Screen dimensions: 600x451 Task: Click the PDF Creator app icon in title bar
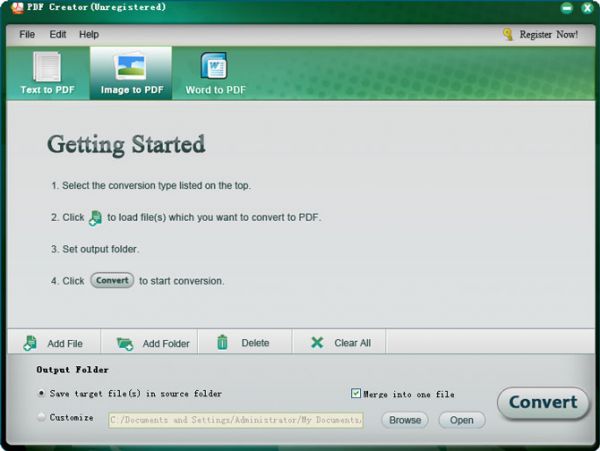pos(17,7)
